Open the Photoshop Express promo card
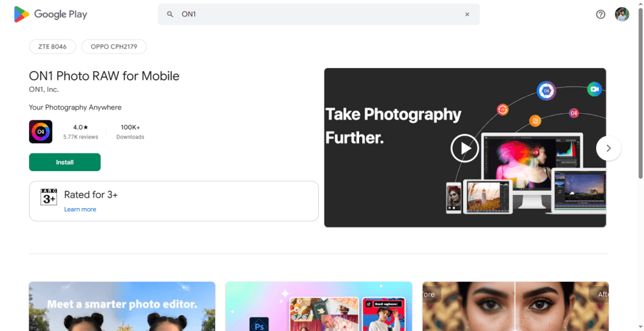Image resolution: width=644 pixels, height=331 pixels. 319,306
